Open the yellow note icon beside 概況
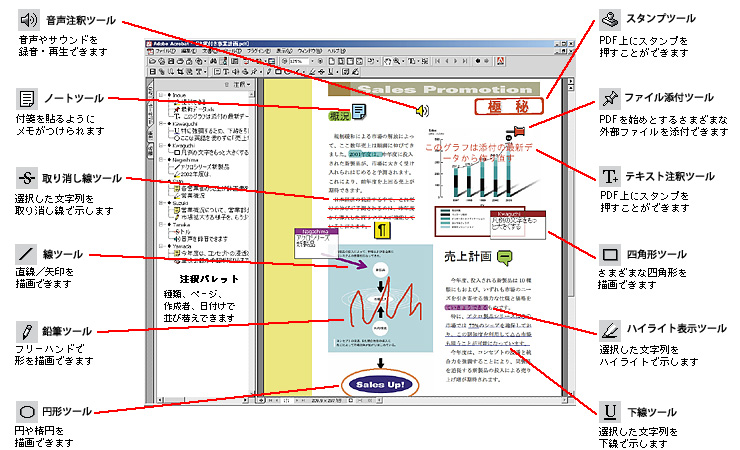 click(359, 111)
